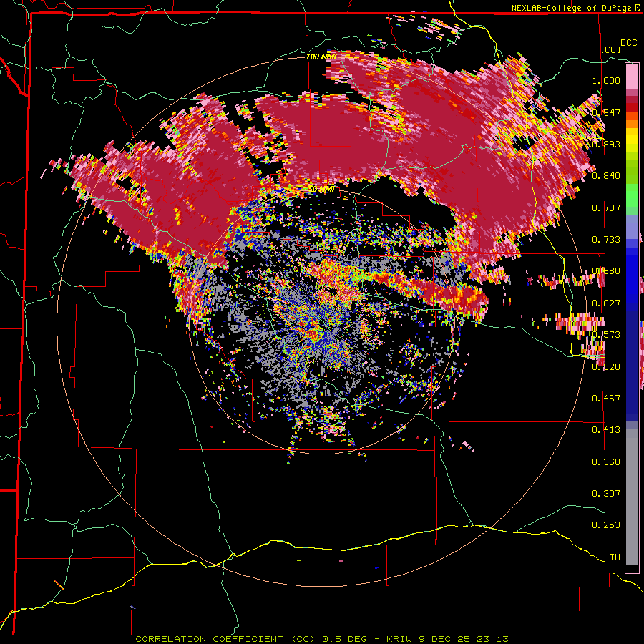The height and width of the screenshot is (644, 644).
Task: Click the 0.627 scale value
Action: pos(606,303)
